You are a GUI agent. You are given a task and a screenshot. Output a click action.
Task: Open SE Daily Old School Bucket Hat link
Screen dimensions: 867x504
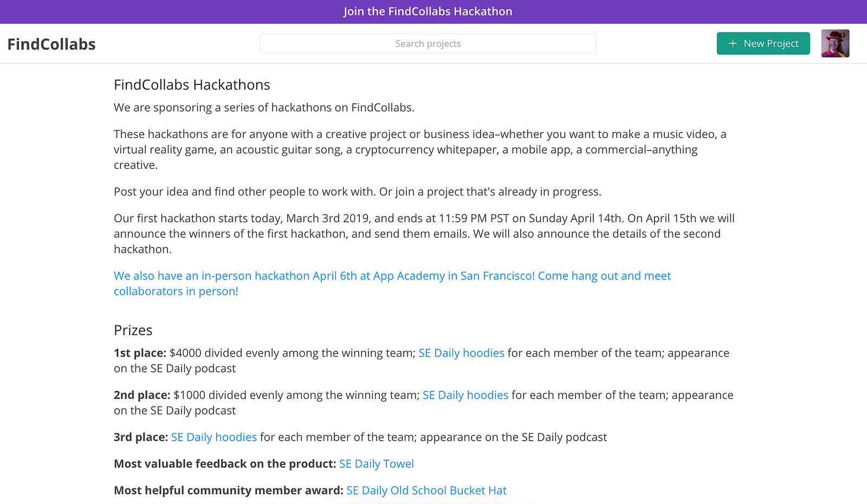(x=426, y=490)
